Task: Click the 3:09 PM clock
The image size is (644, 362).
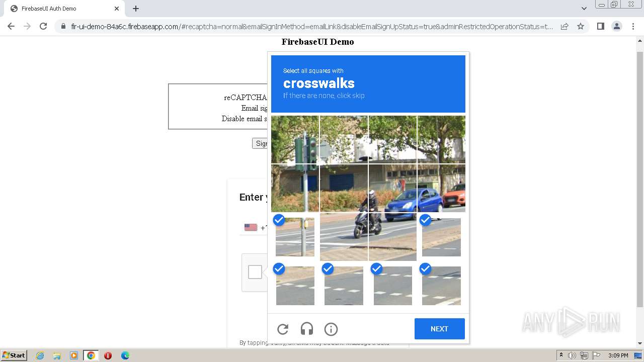Action: coord(618,355)
